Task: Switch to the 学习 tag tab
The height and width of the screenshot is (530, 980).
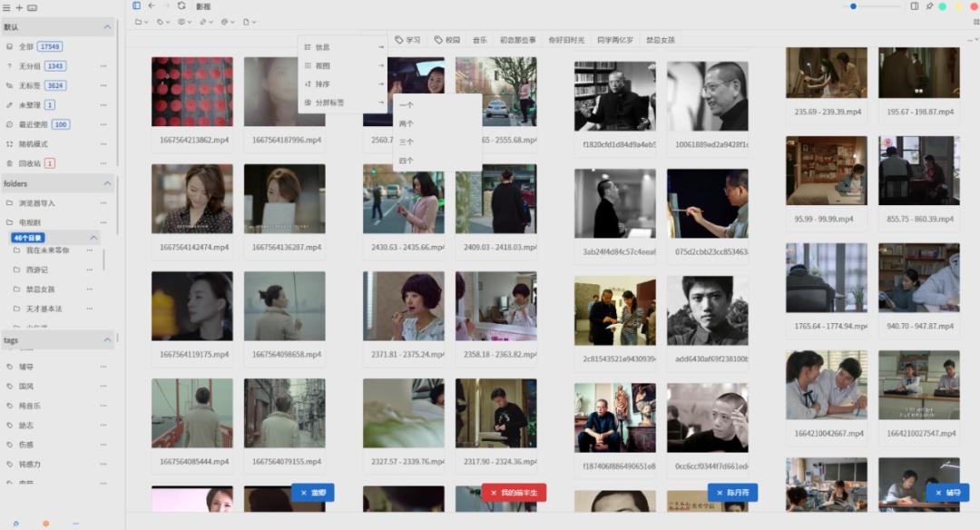Action: click(x=407, y=39)
